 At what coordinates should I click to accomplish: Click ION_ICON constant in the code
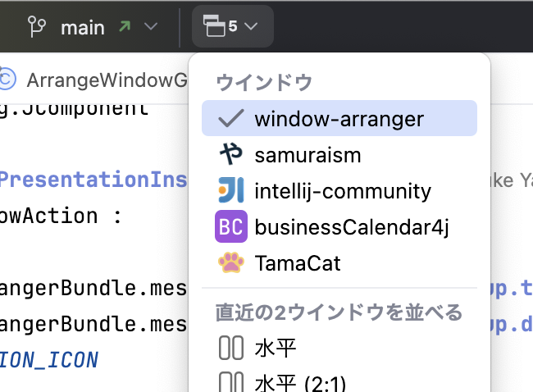[x=49, y=360]
